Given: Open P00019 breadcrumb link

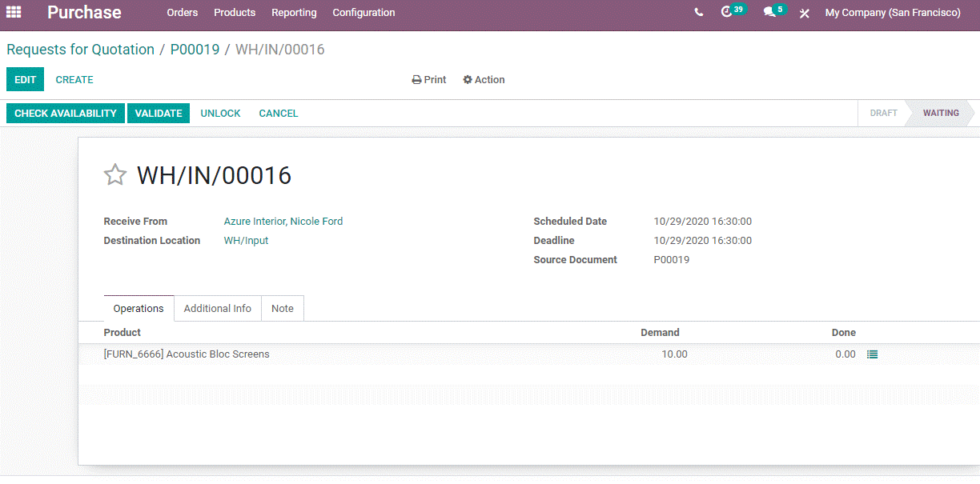Looking at the screenshot, I should [195, 50].
